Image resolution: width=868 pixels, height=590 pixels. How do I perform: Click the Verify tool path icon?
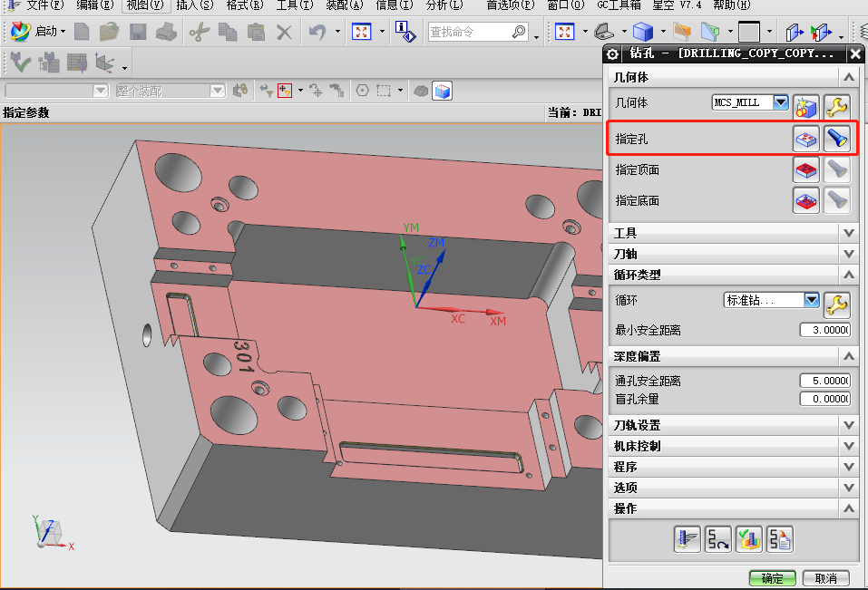tap(748, 539)
